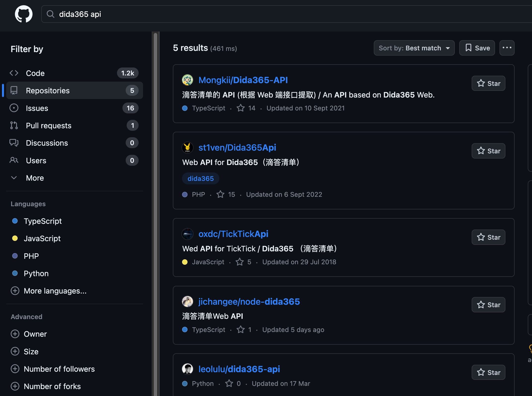The height and width of the screenshot is (396, 532).
Task: Select the Code filter category
Action: coord(35,73)
